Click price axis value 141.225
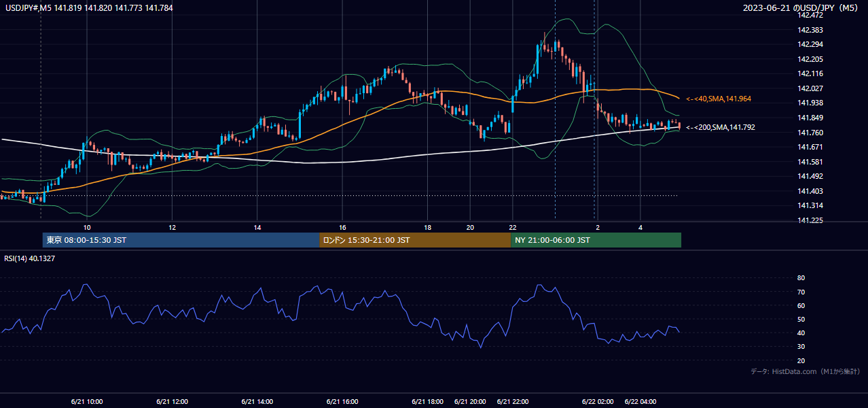 pyautogui.click(x=810, y=220)
